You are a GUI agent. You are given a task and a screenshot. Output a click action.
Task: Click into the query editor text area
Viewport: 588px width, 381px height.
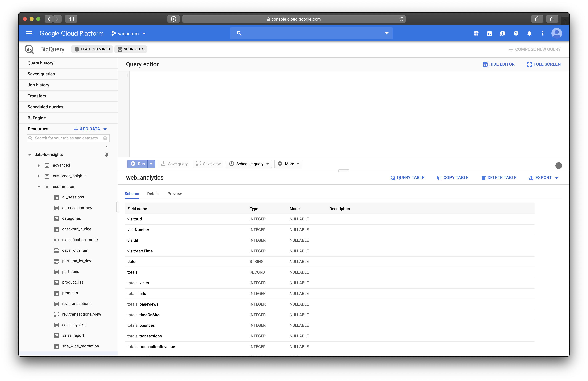click(349, 114)
